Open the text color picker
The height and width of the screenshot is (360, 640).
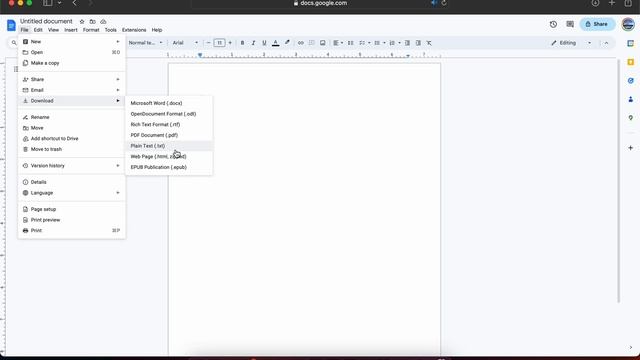[276, 43]
